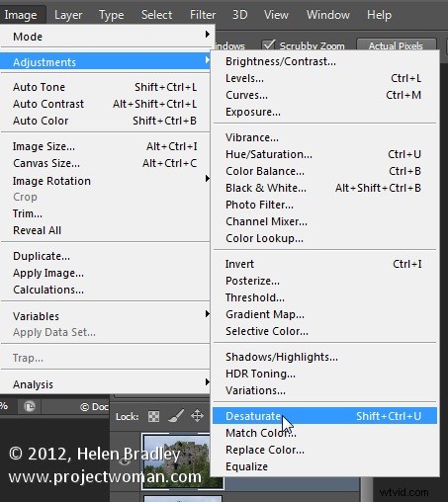This screenshot has width=448, height=502.
Task: Expand the Variables submenu
Action: point(106,316)
